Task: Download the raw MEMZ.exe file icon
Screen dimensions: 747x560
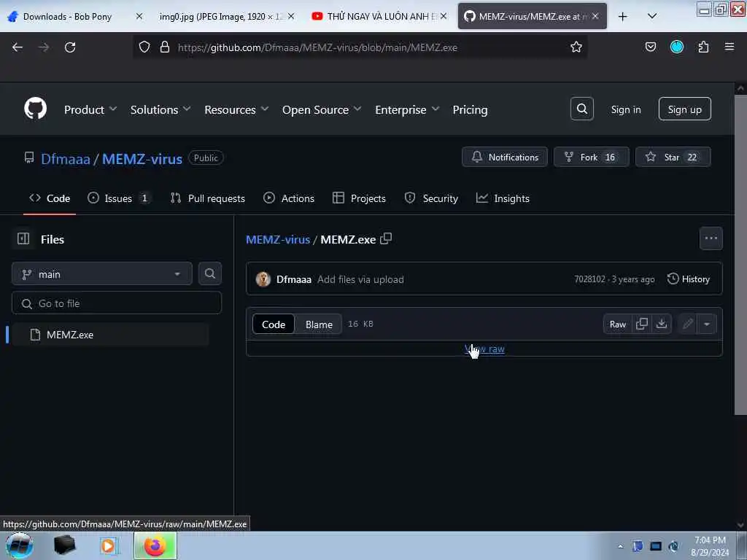Action: pyautogui.click(x=661, y=324)
